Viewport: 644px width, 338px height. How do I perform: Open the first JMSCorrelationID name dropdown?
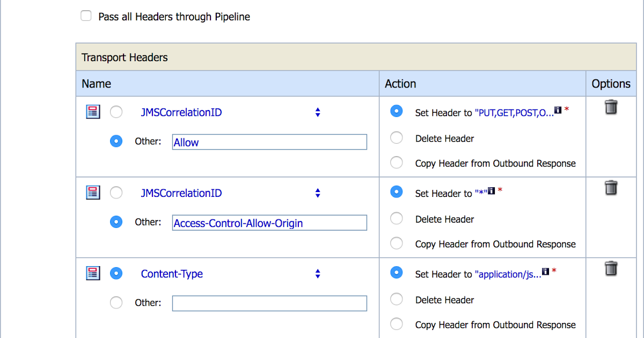tap(317, 112)
